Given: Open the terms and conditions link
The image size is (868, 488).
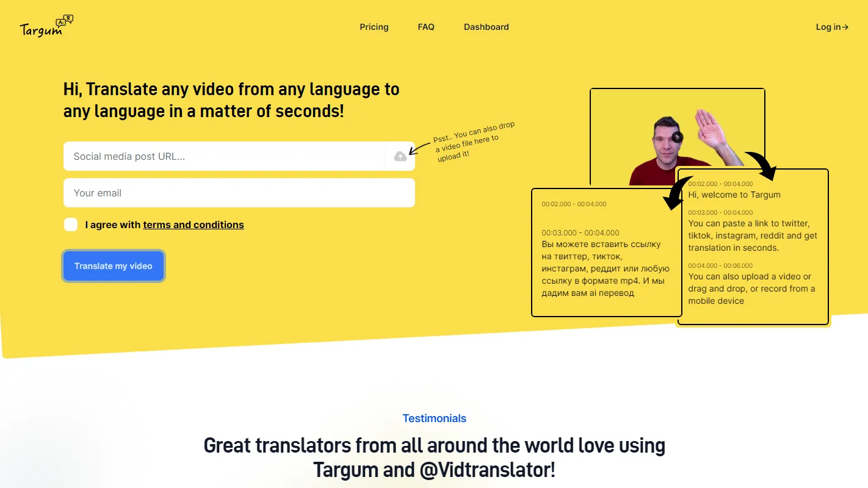Looking at the screenshot, I should [x=193, y=224].
